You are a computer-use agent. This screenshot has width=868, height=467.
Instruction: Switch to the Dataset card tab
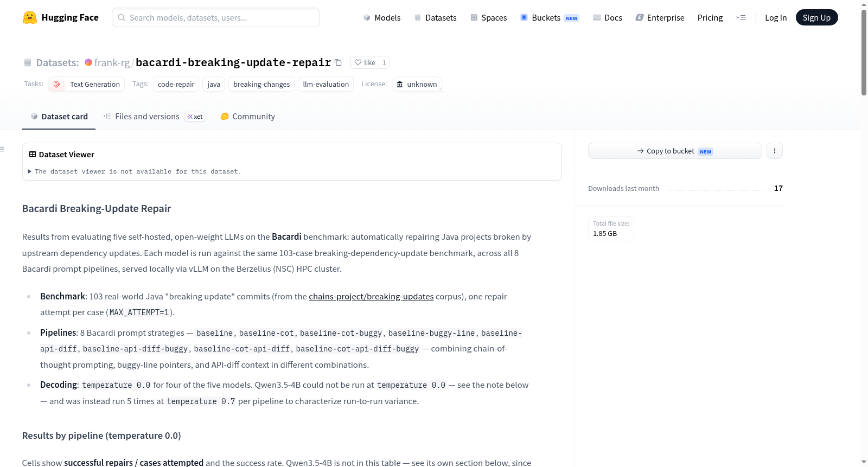(x=59, y=117)
